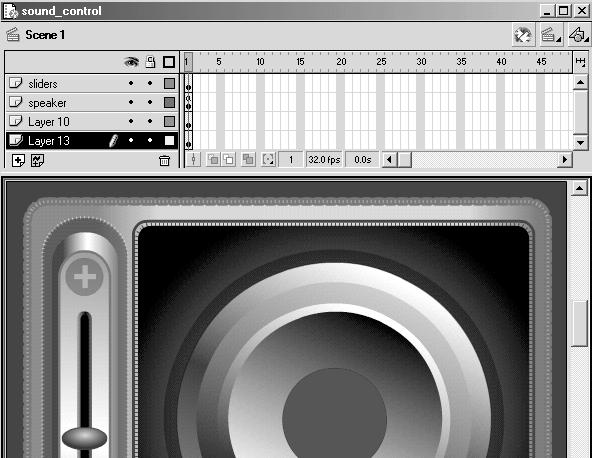Click eye column header to hide all layers

tap(131, 62)
